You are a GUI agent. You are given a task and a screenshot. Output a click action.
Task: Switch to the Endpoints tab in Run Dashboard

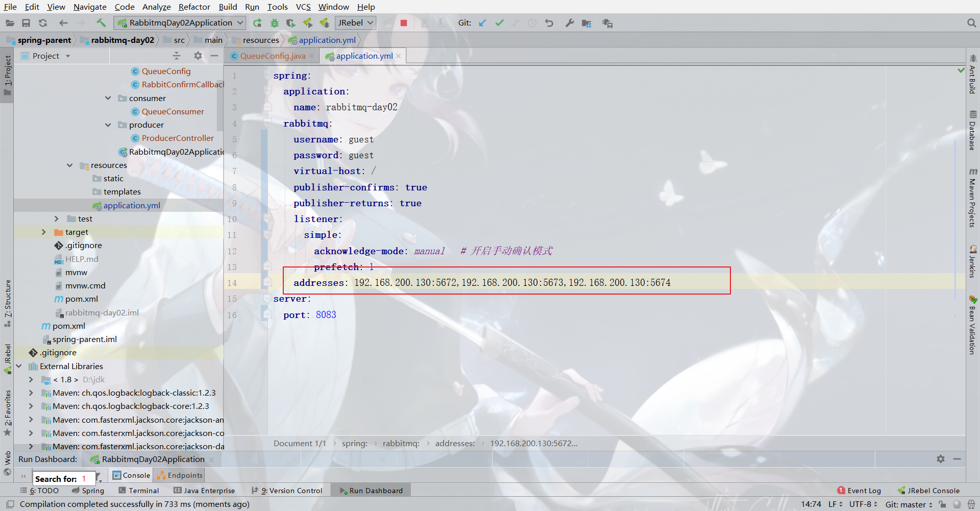180,475
